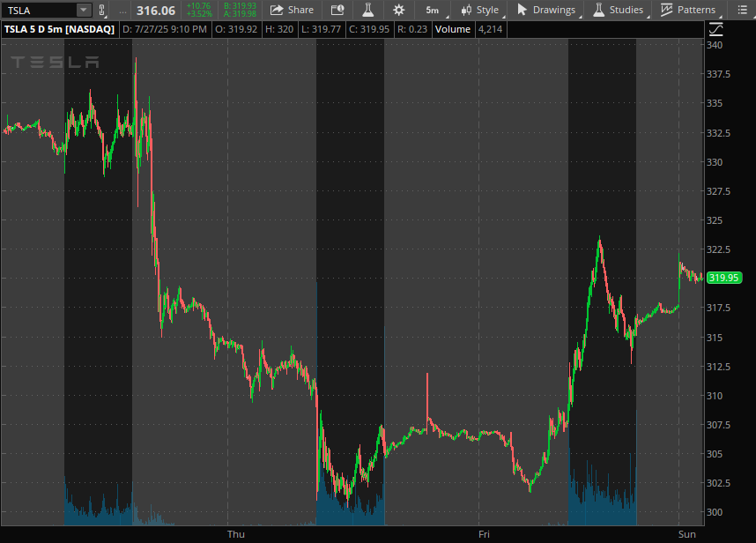Click the 330 price axis label
Viewport: 756px width, 543px height.
[715, 162]
